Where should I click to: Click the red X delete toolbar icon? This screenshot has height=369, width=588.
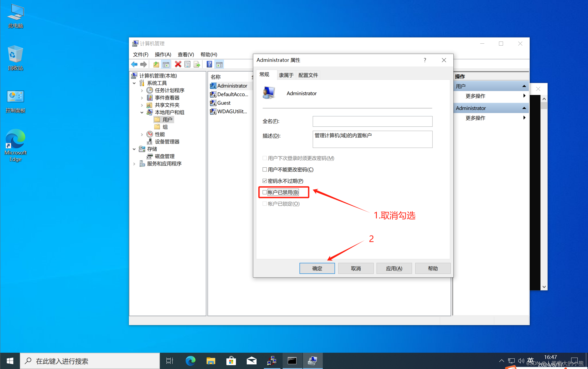[178, 64]
